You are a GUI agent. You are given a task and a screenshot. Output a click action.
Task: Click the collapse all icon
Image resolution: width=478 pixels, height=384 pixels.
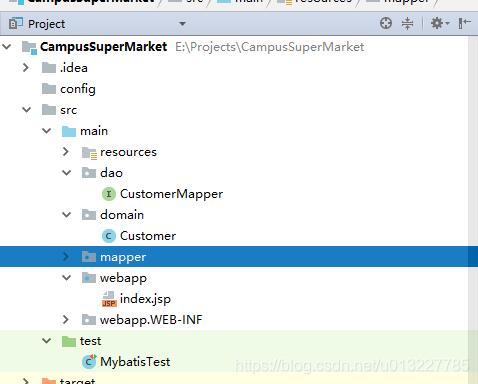pyautogui.click(x=407, y=24)
